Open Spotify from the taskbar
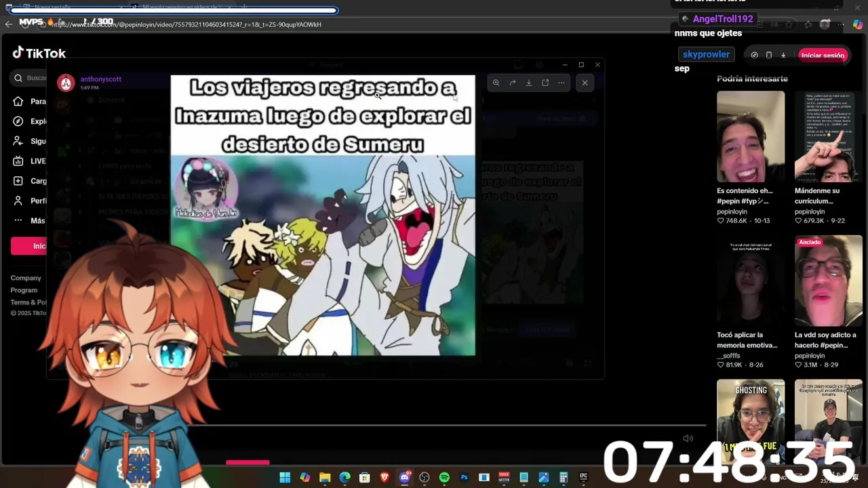Image resolution: width=868 pixels, height=488 pixels. (x=444, y=477)
